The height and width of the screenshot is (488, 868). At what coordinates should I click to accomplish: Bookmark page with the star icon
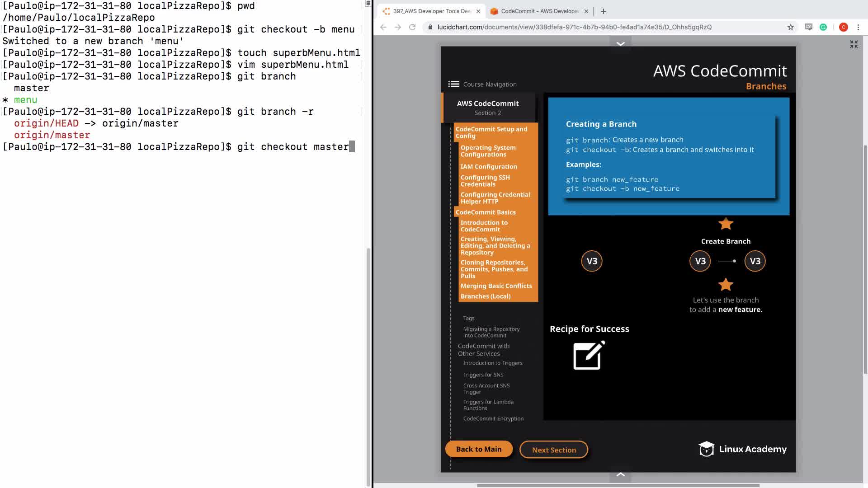(x=790, y=27)
